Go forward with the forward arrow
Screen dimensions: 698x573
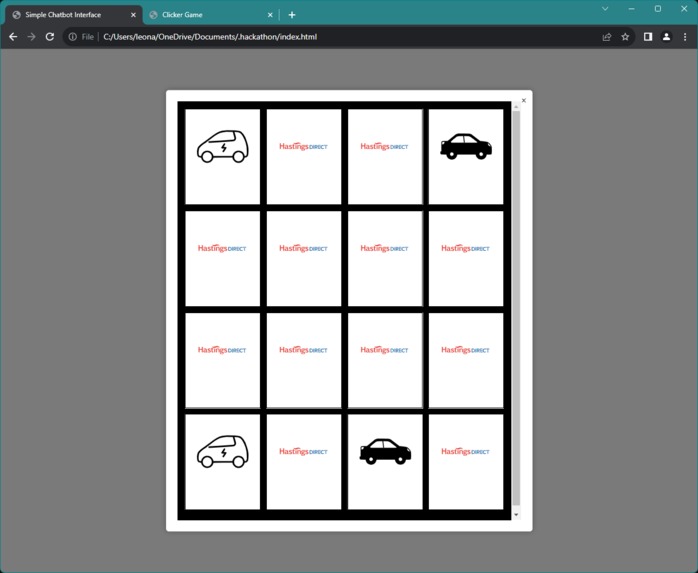(x=31, y=37)
